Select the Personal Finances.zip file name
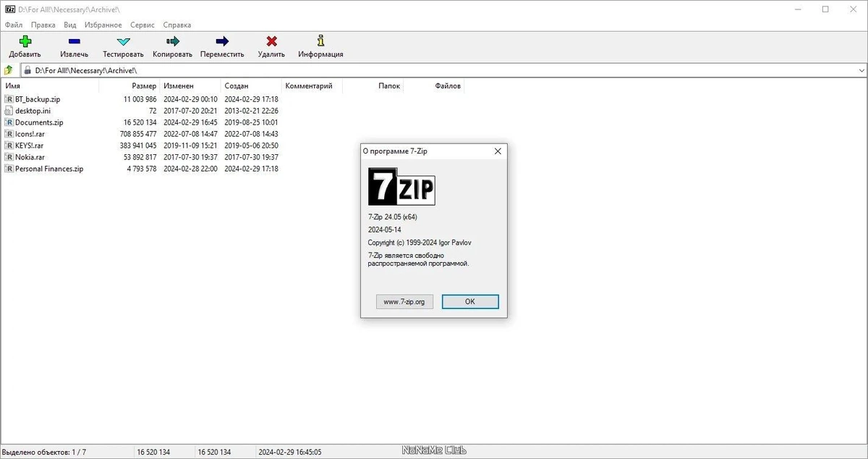This screenshot has height=459, width=868. [49, 169]
